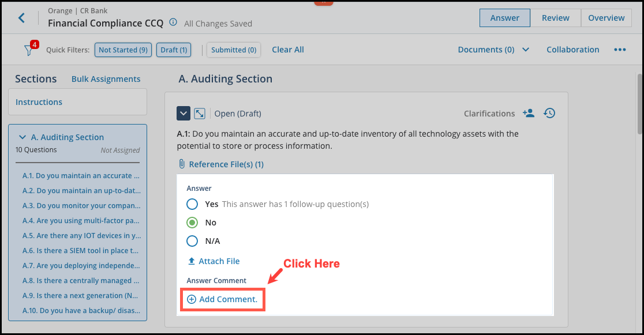This screenshot has height=335, width=644.
Task: Click the info icon beside Financial Compliance CCQ
Action: click(x=173, y=23)
